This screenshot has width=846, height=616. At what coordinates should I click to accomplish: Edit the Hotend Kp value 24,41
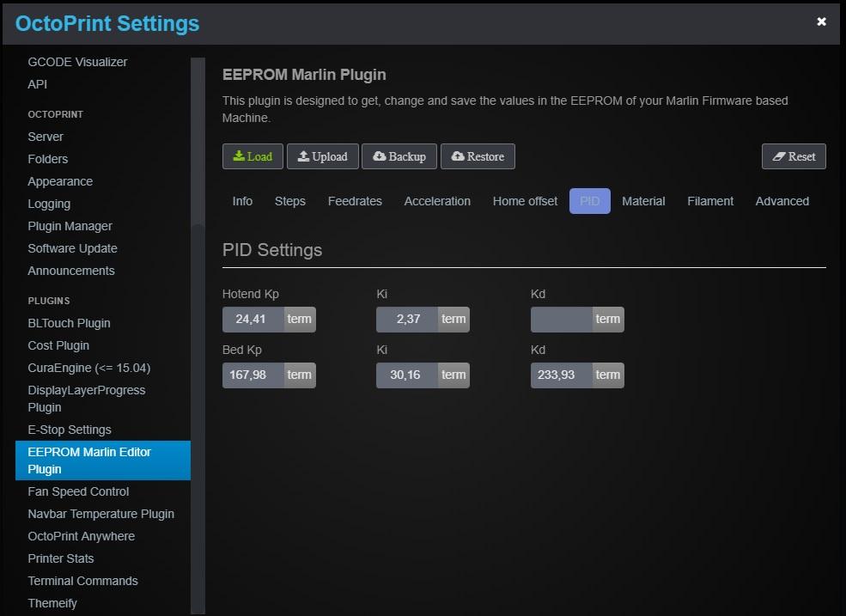pos(253,319)
